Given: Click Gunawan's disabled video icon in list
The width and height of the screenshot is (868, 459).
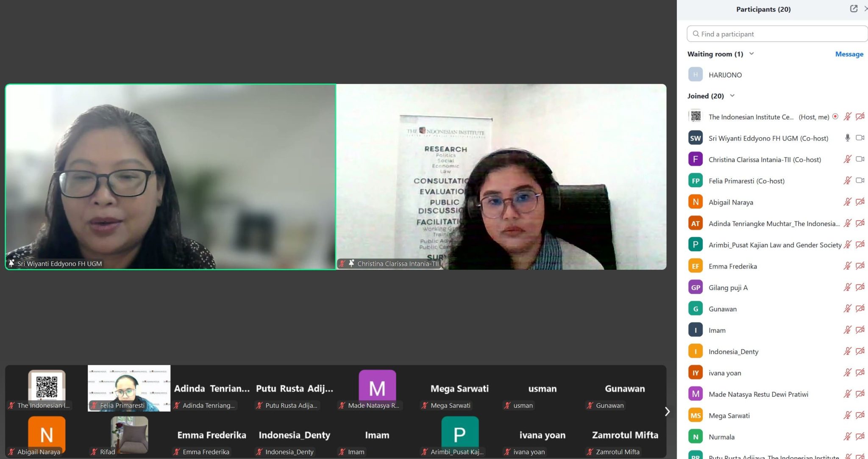Looking at the screenshot, I should [860, 309].
